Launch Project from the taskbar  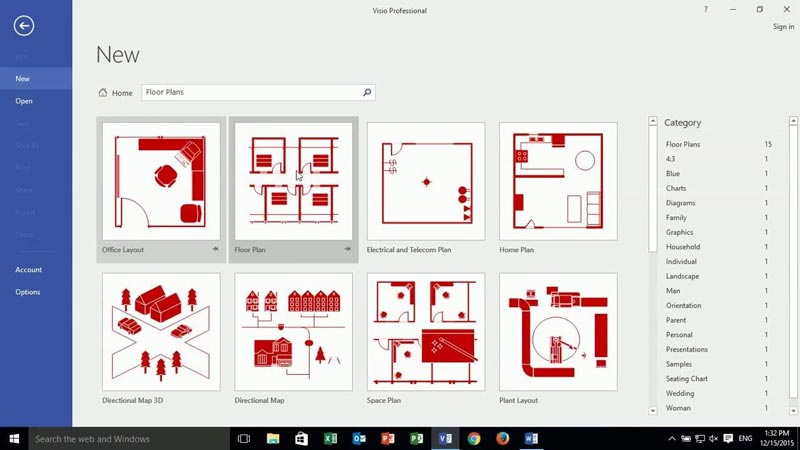[416, 439]
